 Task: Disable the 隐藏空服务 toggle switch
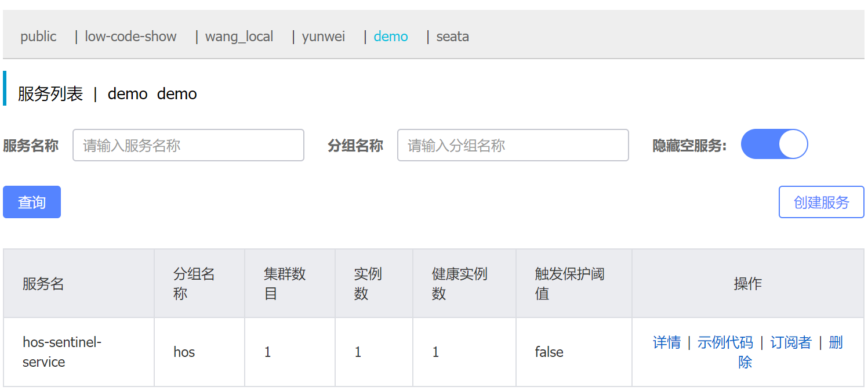[x=774, y=144]
